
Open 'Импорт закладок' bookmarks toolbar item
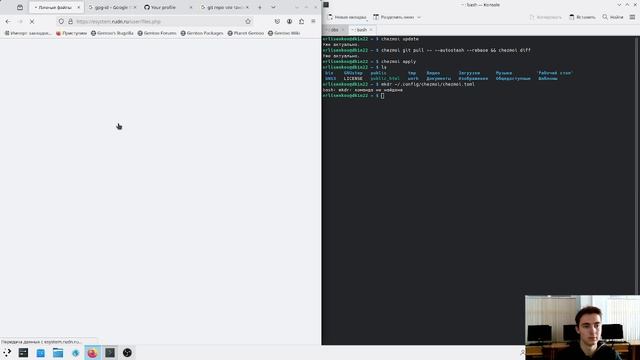tap(28, 33)
